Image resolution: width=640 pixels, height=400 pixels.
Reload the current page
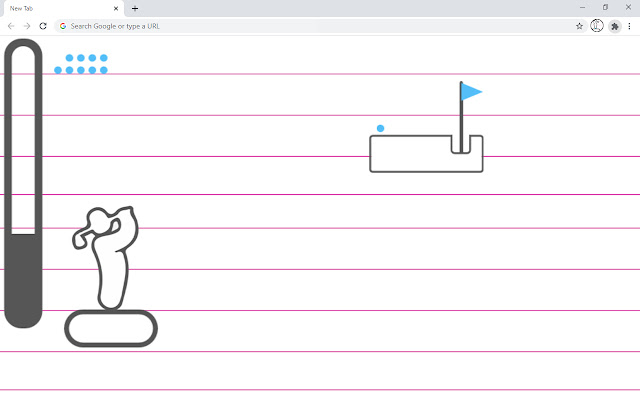click(43, 26)
